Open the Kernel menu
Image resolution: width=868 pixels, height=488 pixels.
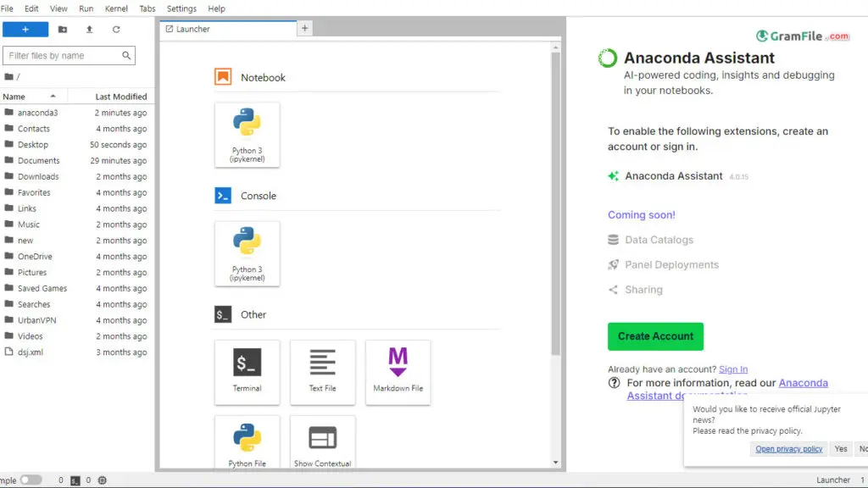(116, 8)
